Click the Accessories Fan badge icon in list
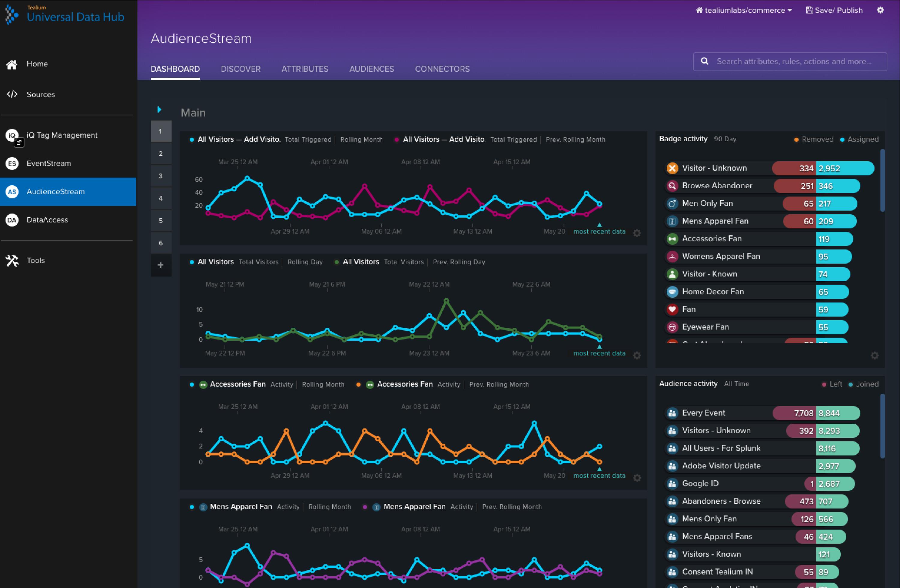 click(x=672, y=239)
